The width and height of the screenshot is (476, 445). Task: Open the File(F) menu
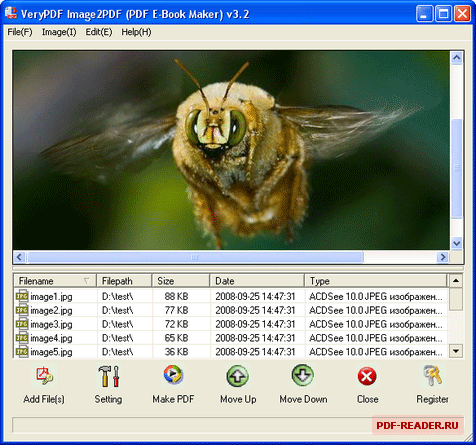coord(20,32)
